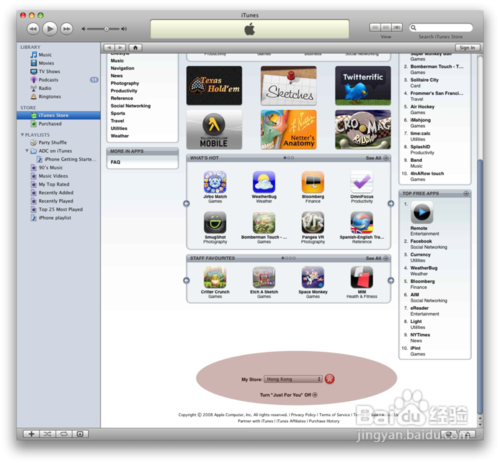Image resolution: width=500 pixels, height=463 pixels.
Task: Toggle the artwork viewer button
Action: pyautogui.click(x=80, y=434)
